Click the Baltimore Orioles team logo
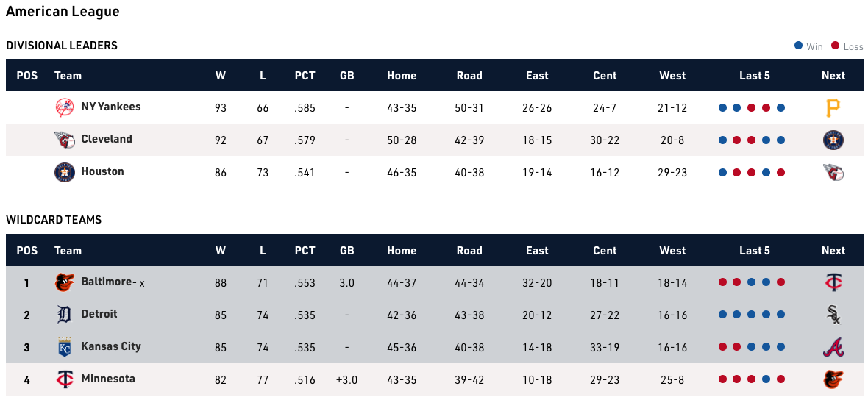This screenshot has height=400, width=868. 65,282
